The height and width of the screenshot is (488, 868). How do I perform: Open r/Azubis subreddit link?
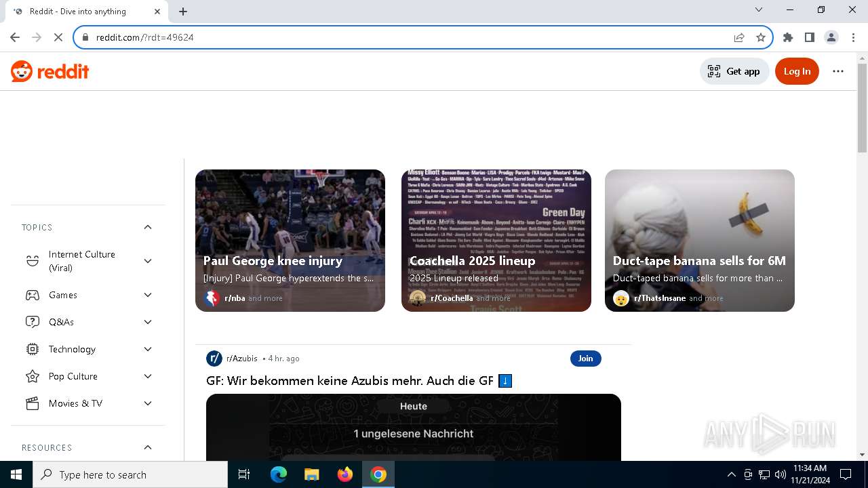tap(242, 359)
